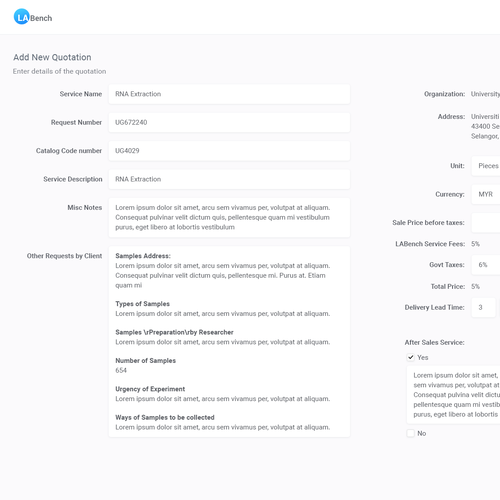Open the Unit dropdown showing Pieces

pyautogui.click(x=486, y=166)
